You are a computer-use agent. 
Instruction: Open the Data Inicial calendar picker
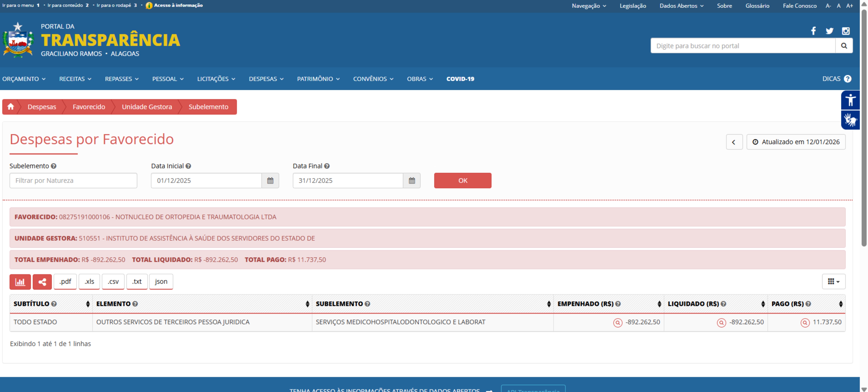coord(270,180)
